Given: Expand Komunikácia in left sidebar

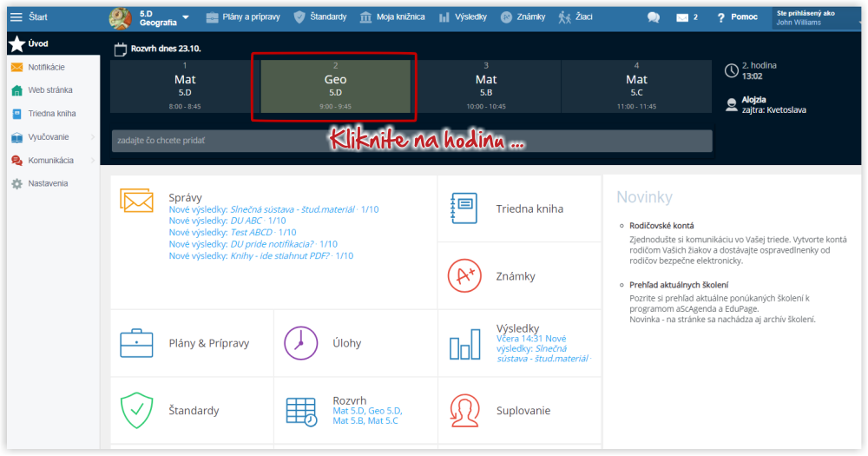Looking at the screenshot, I should tap(53, 160).
